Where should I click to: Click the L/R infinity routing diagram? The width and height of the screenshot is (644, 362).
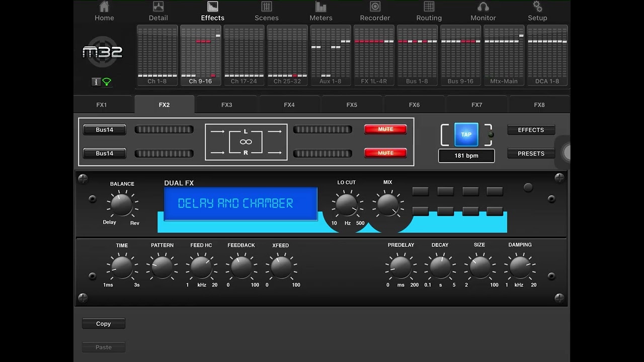(x=246, y=142)
